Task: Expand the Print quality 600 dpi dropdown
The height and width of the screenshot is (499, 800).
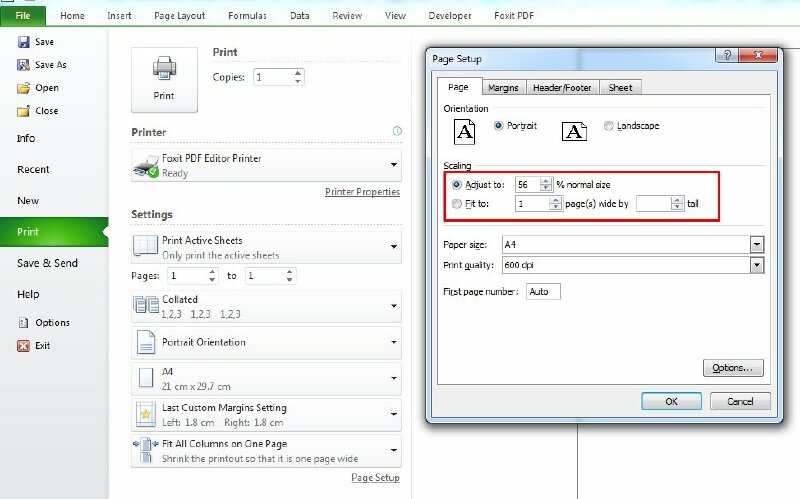Action: point(756,265)
